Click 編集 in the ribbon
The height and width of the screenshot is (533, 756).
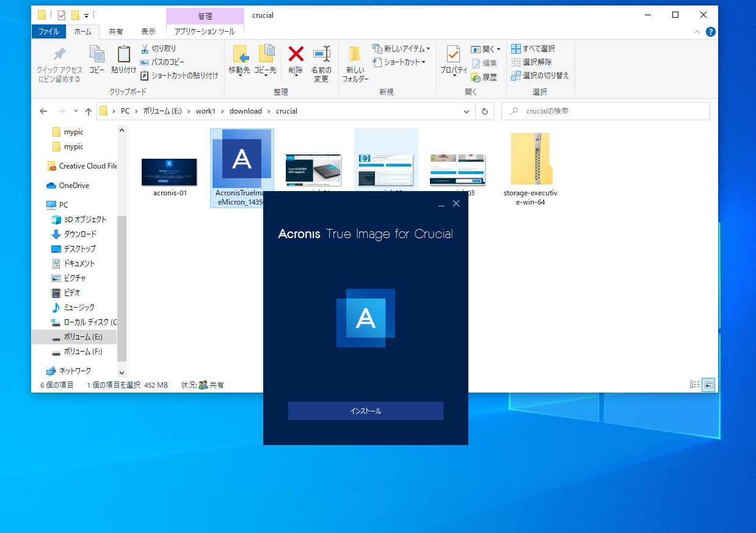coord(484,63)
